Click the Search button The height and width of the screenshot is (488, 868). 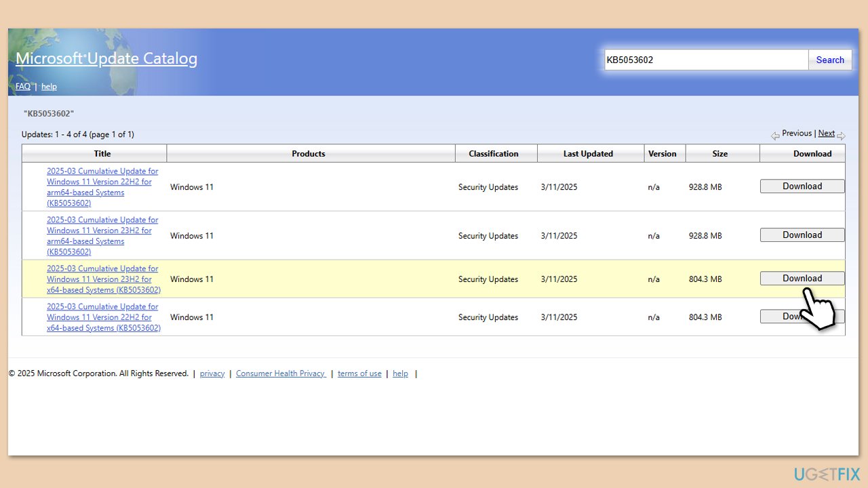tap(830, 60)
